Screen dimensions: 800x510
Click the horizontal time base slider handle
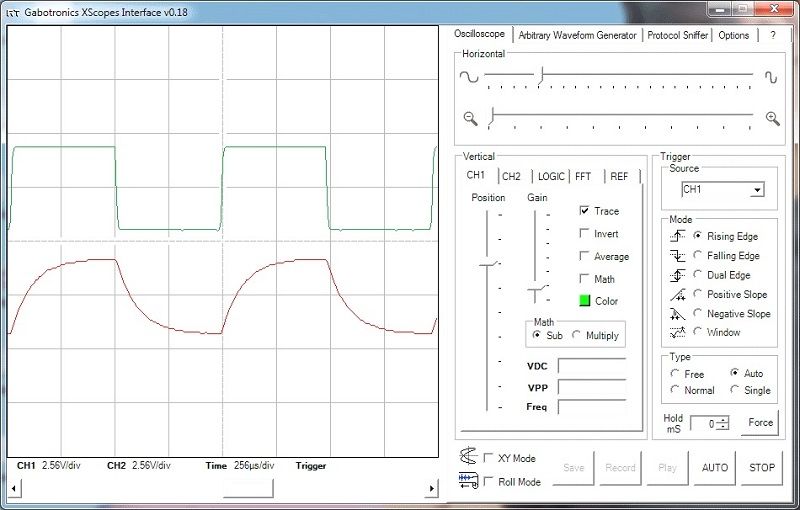click(x=541, y=75)
